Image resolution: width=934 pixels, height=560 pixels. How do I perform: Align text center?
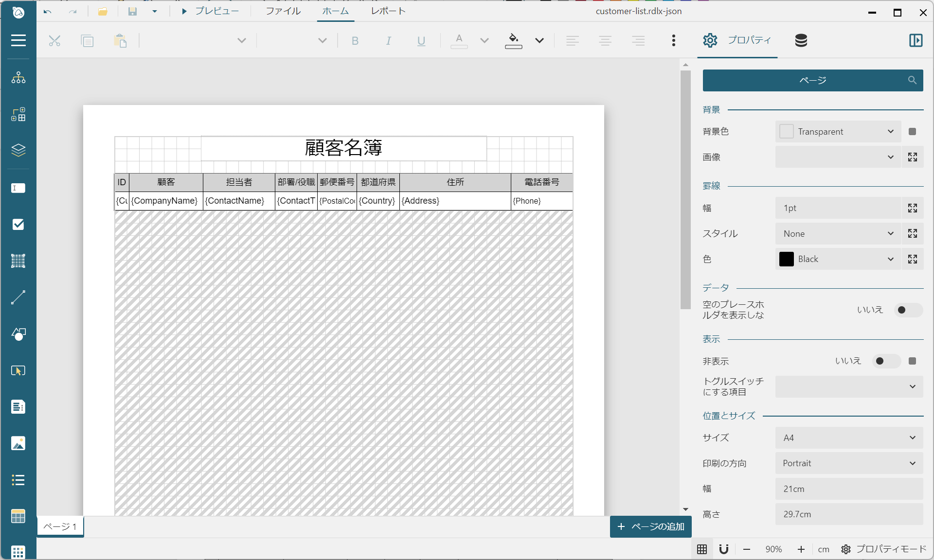click(x=605, y=41)
